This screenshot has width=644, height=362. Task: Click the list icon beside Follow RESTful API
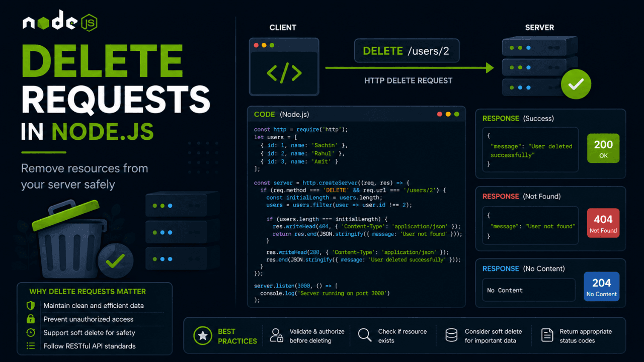tap(31, 346)
